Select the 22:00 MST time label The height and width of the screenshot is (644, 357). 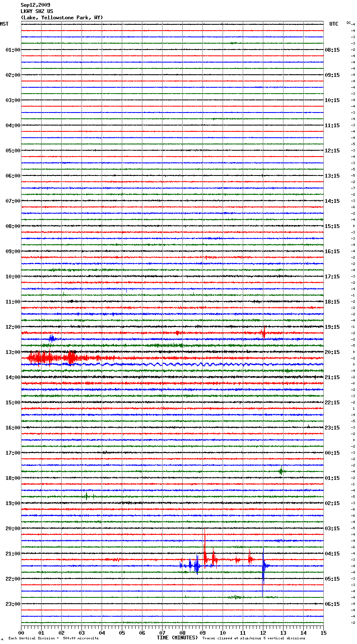13,579
